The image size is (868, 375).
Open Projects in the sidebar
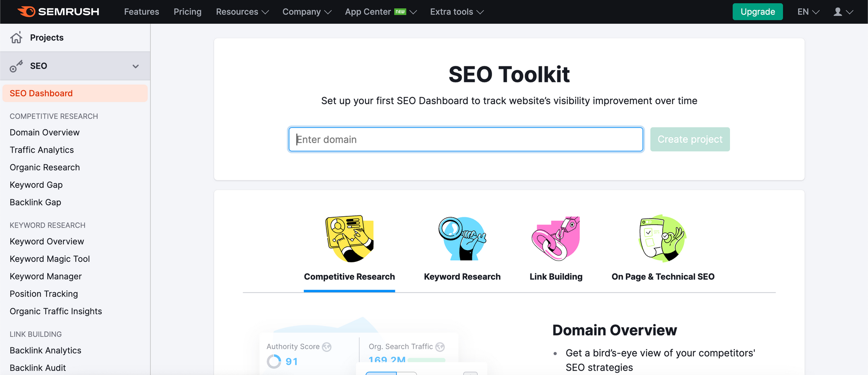(47, 38)
